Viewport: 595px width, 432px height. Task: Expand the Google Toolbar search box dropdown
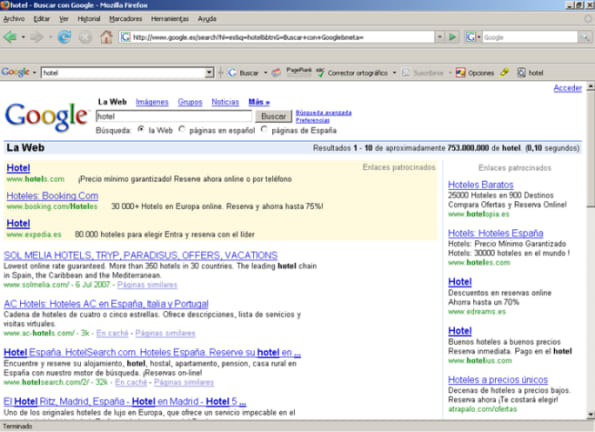209,73
